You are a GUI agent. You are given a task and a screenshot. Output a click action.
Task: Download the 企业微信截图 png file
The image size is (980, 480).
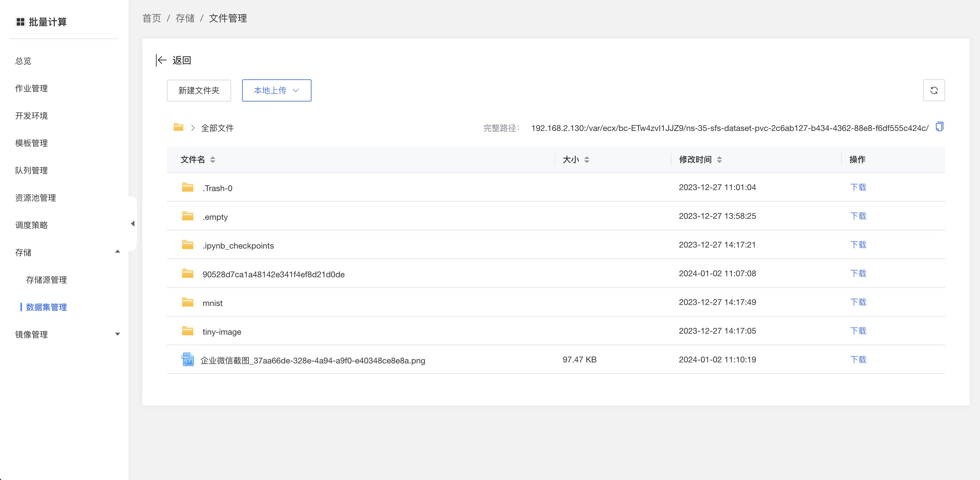[x=858, y=359]
